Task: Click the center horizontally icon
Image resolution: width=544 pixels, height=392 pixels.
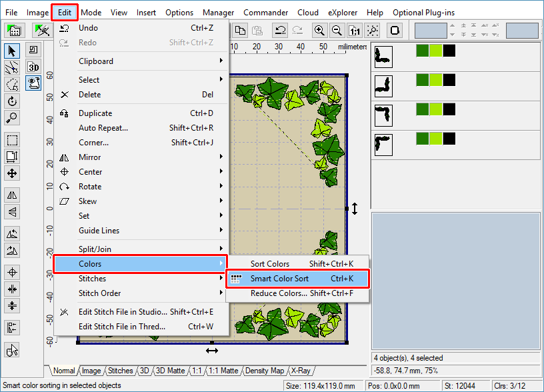Action: [12, 289]
